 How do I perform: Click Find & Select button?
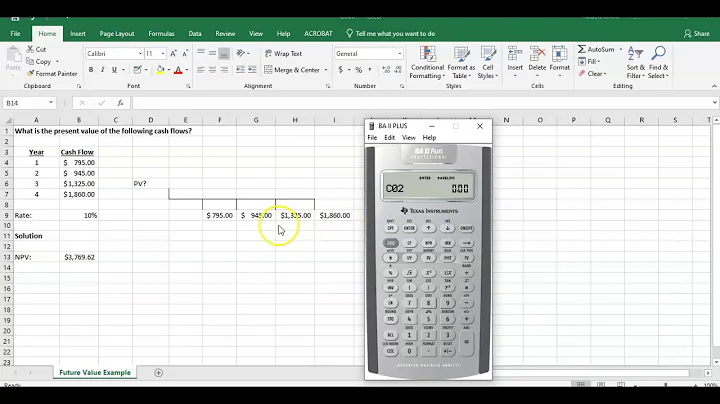[x=658, y=63]
